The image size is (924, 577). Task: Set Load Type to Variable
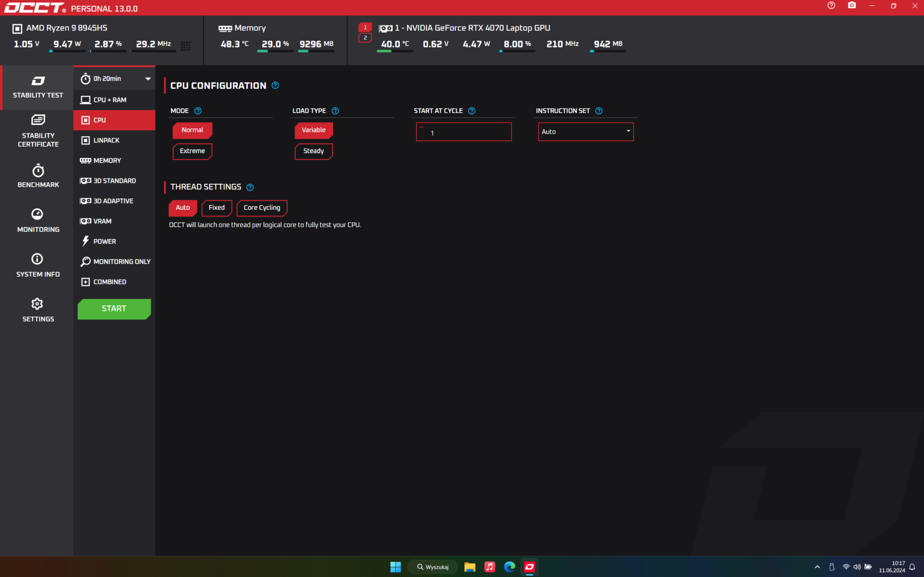click(314, 130)
